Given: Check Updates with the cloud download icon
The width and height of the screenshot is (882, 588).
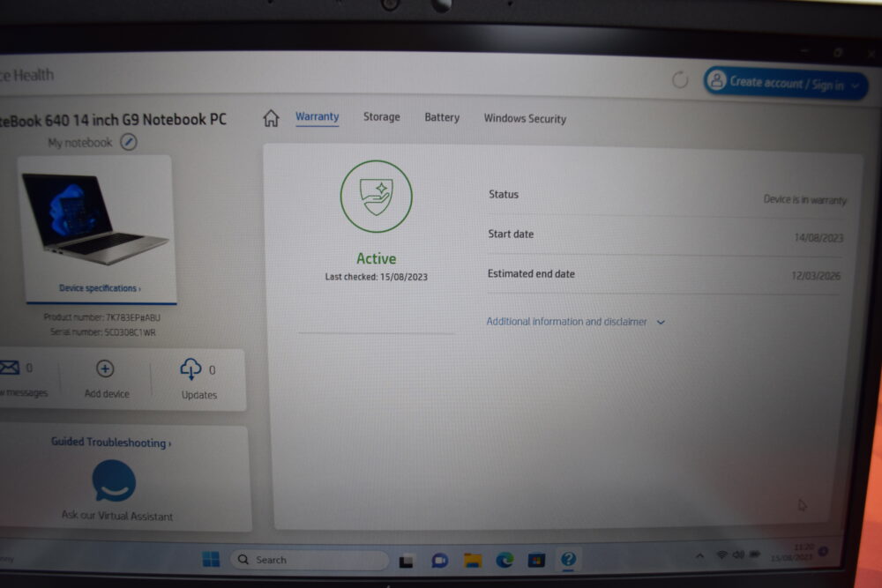Looking at the screenshot, I should point(191,369).
